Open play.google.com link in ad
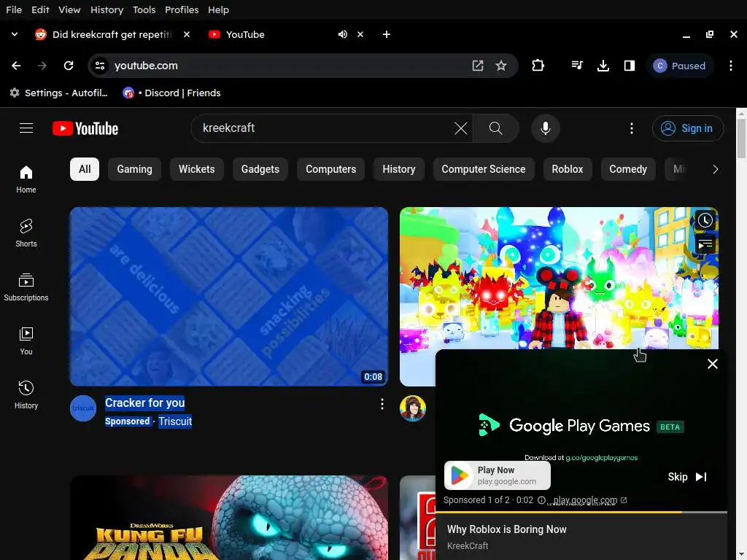This screenshot has width=747, height=560. (x=589, y=500)
